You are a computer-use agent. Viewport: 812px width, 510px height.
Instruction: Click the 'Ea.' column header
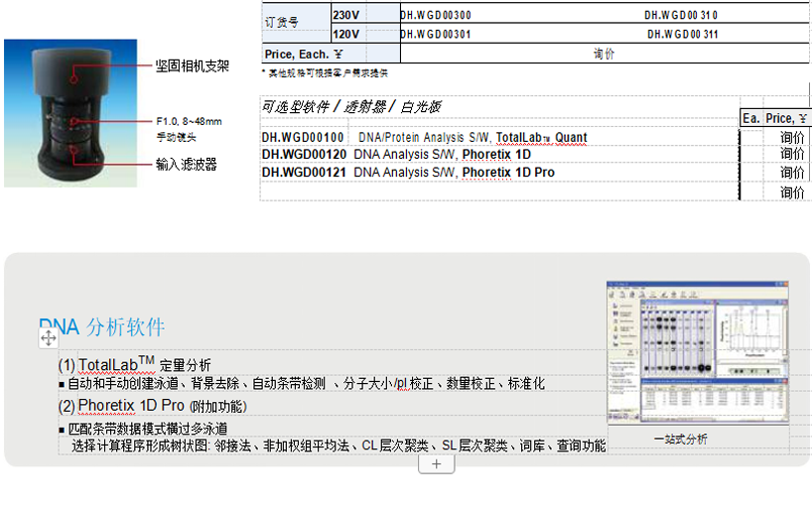click(x=750, y=118)
